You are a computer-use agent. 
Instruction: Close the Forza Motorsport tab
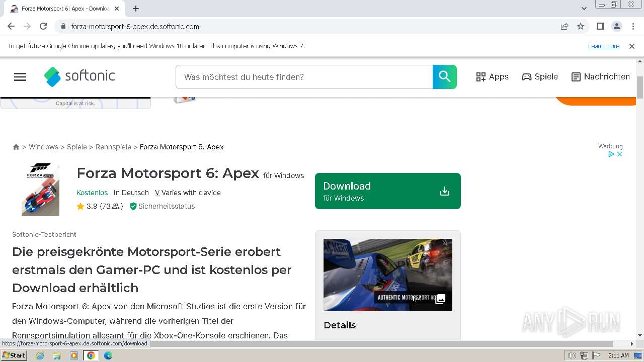117,9
